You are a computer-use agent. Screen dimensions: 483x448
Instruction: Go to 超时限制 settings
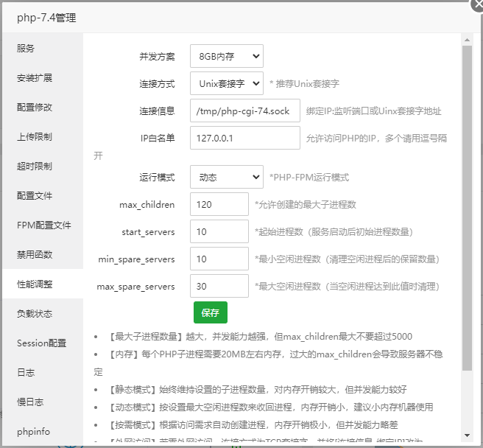[35, 167]
